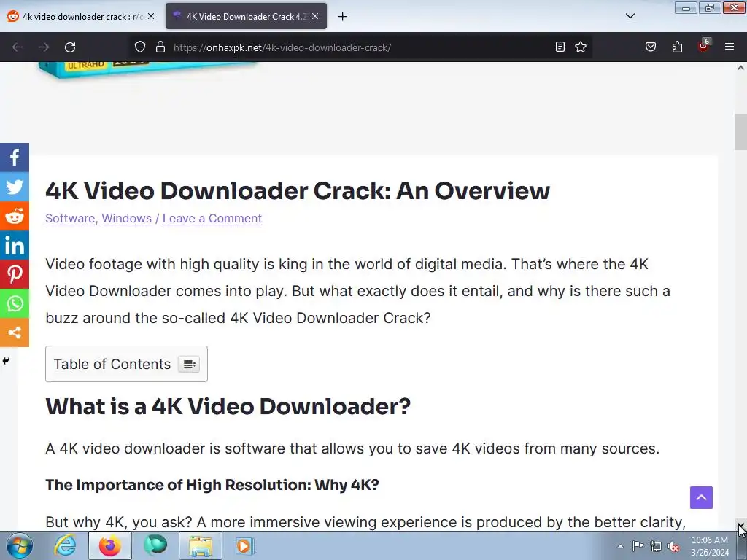Reload the current page
Viewport: 747px width, 560px height.
(70, 47)
